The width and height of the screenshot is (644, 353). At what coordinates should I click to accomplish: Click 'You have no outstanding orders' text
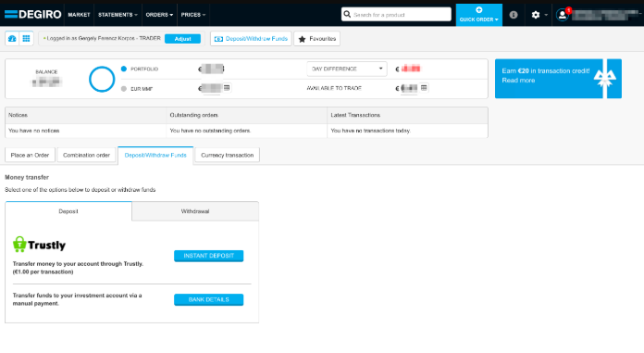click(x=210, y=131)
